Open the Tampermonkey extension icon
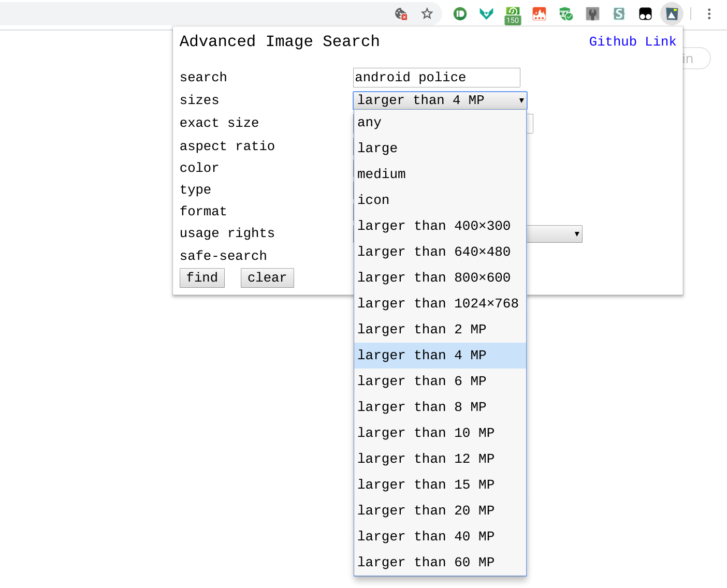 (x=645, y=14)
